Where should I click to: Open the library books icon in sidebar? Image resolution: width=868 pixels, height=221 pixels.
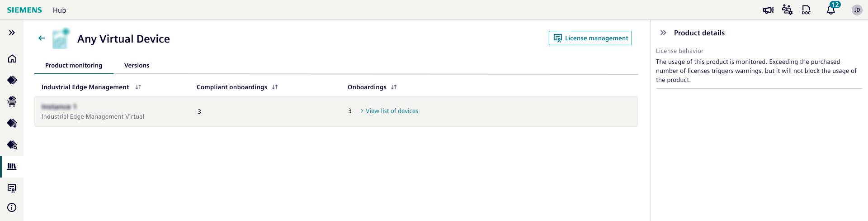(12, 167)
